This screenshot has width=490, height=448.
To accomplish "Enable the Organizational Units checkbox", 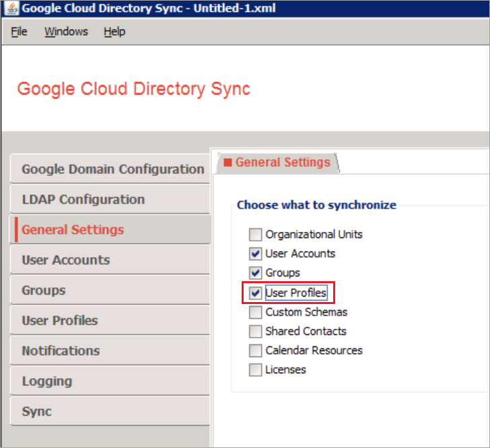I will point(255,235).
